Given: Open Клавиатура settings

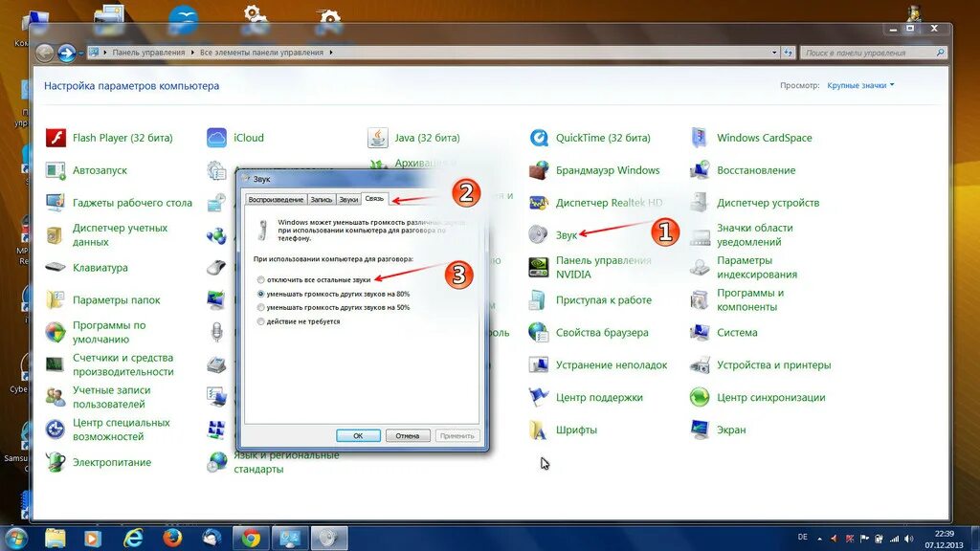Looking at the screenshot, I should 87,268.
